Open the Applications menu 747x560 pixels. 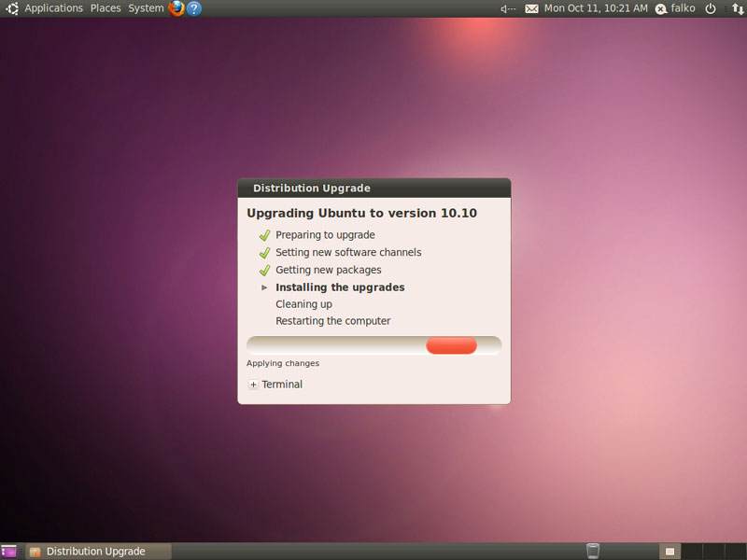pos(53,8)
